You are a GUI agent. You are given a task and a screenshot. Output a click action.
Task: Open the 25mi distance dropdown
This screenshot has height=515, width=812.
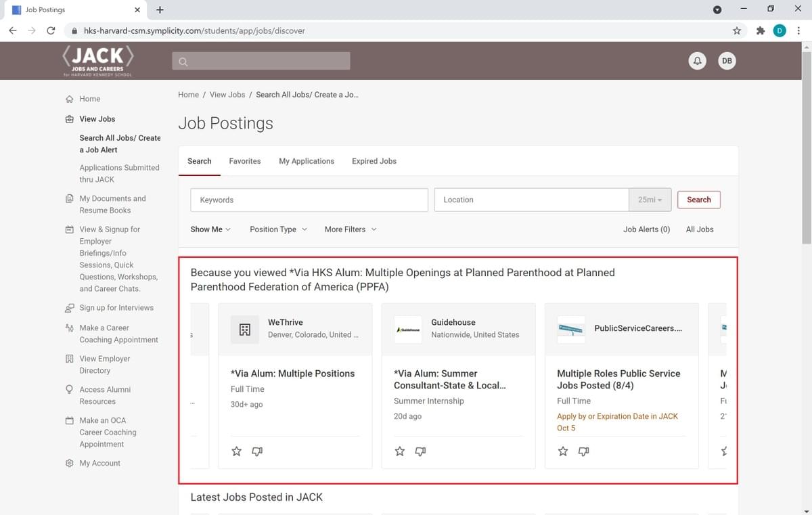click(650, 200)
